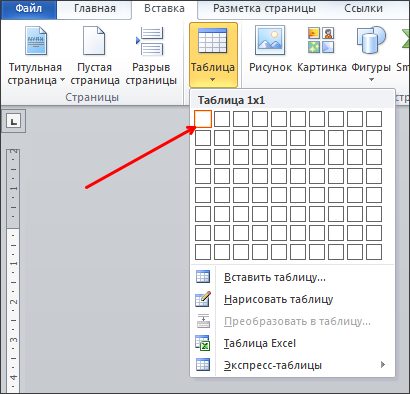Open the Ссылки ribbon tab
Image resolution: width=410 pixels, height=394 pixels.
363,9
